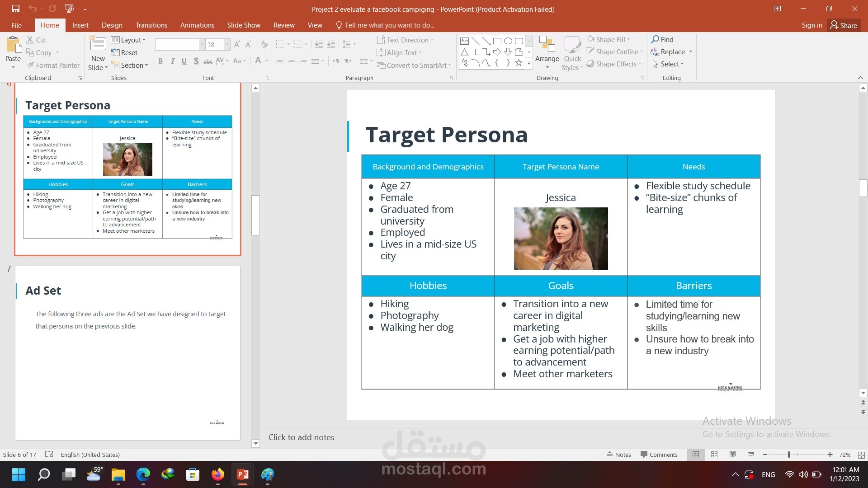The image size is (868, 488).
Task: Increase the list indent level
Action: coord(331,44)
